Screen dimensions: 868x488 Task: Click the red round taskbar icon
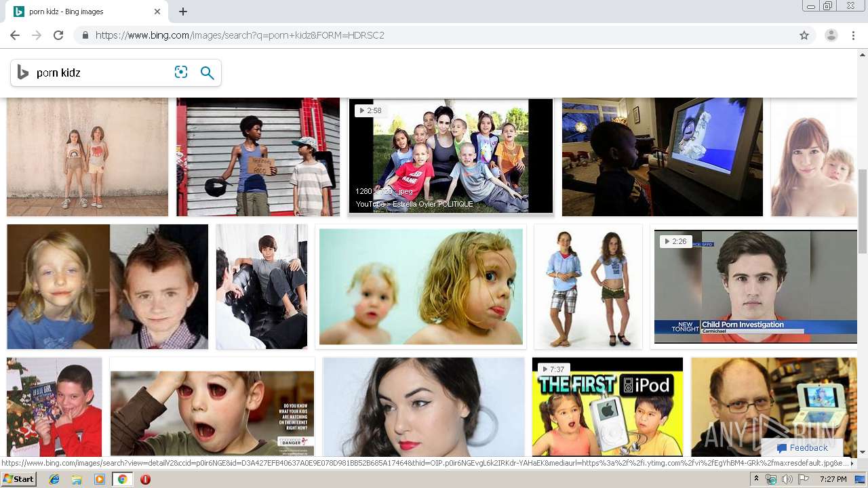click(x=145, y=479)
